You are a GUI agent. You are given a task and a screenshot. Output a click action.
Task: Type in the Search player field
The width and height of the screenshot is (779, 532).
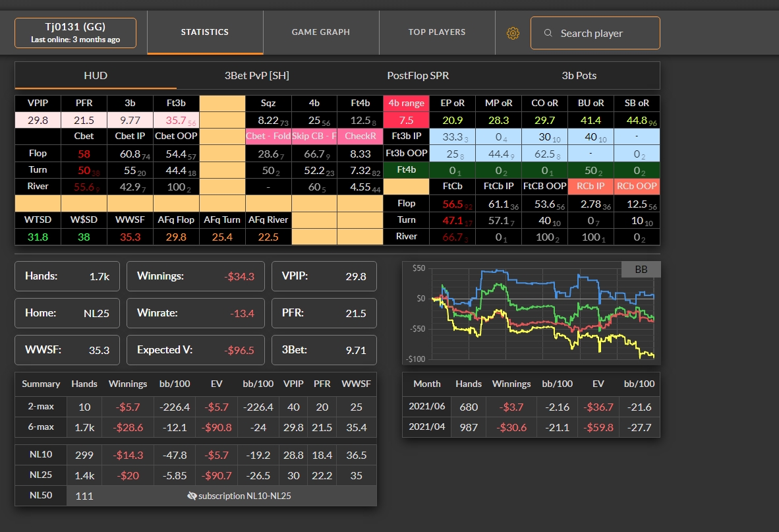603,33
